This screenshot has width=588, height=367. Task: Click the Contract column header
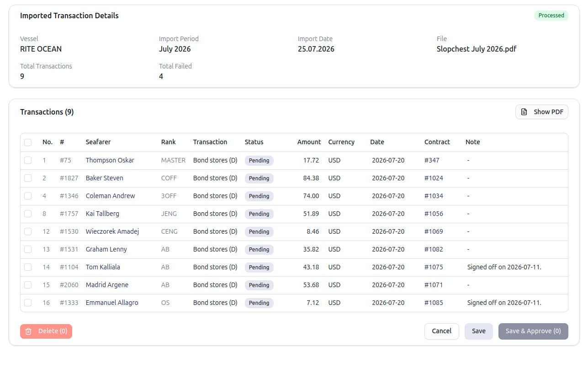pos(437,142)
